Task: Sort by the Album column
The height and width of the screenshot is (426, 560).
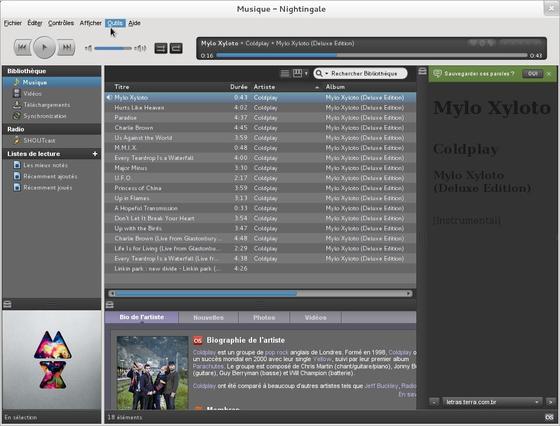Action: 370,87
